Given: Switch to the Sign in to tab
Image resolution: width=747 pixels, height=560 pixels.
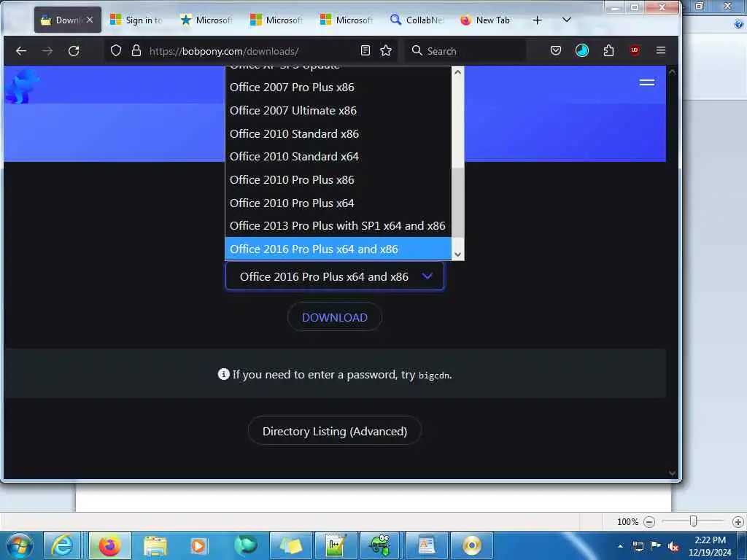Looking at the screenshot, I should [x=138, y=20].
